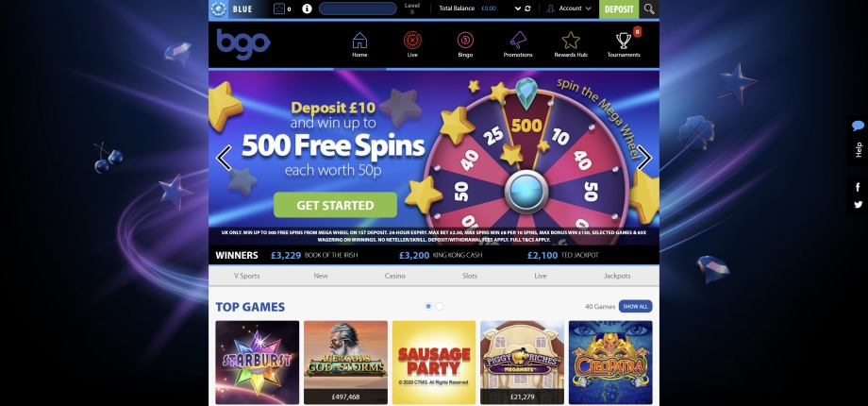Viewport: 868px width, 406px height.
Task: Select the first Top Games page dot
Action: tap(428, 306)
